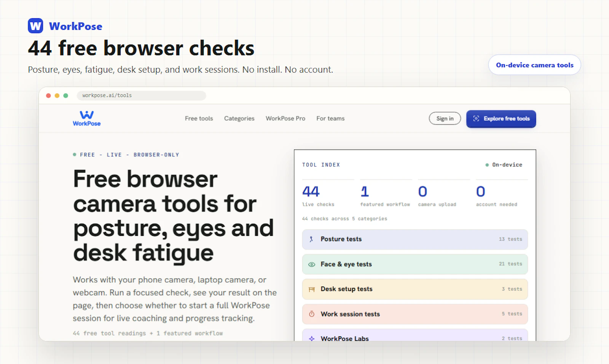The image size is (609, 364).
Task: Click the workpose.ai/tools address bar
Action: point(142,95)
